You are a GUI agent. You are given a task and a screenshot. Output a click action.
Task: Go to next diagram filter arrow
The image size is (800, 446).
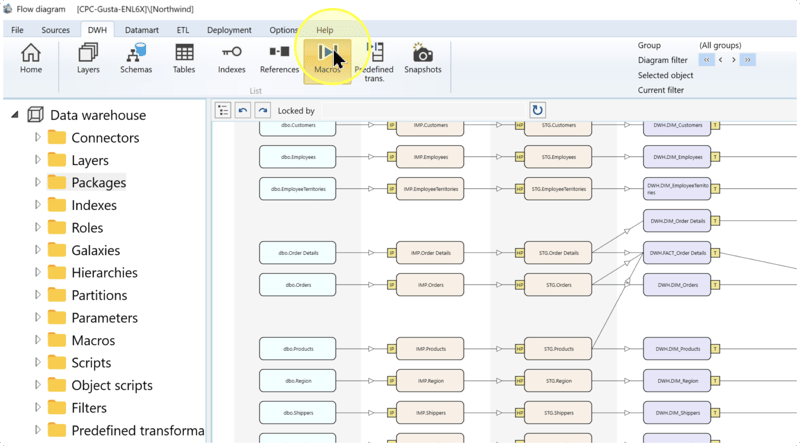734,60
